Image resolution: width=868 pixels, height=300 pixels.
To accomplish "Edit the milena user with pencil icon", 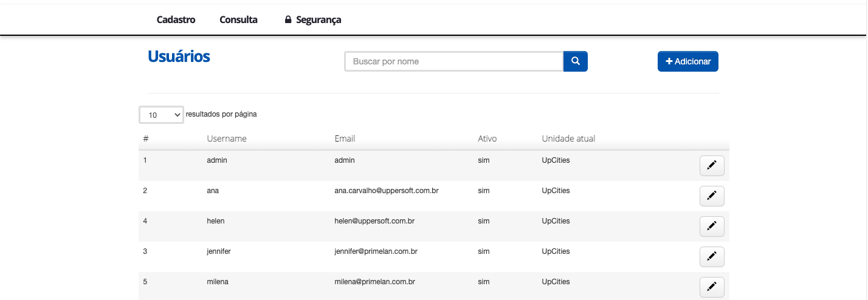I will 712,287.
